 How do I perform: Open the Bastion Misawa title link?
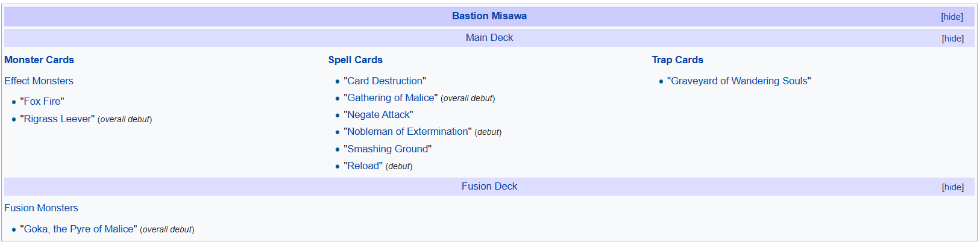[x=489, y=16]
